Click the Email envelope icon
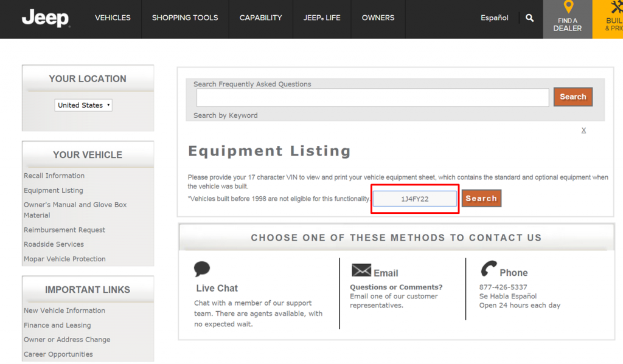This screenshot has width=623, height=364. [x=361, y=270]
